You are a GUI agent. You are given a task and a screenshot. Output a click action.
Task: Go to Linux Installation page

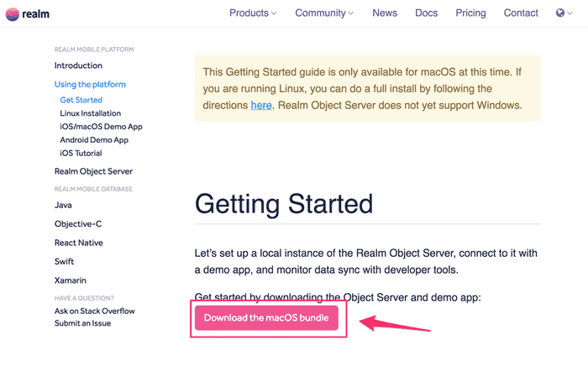(90, 113)
